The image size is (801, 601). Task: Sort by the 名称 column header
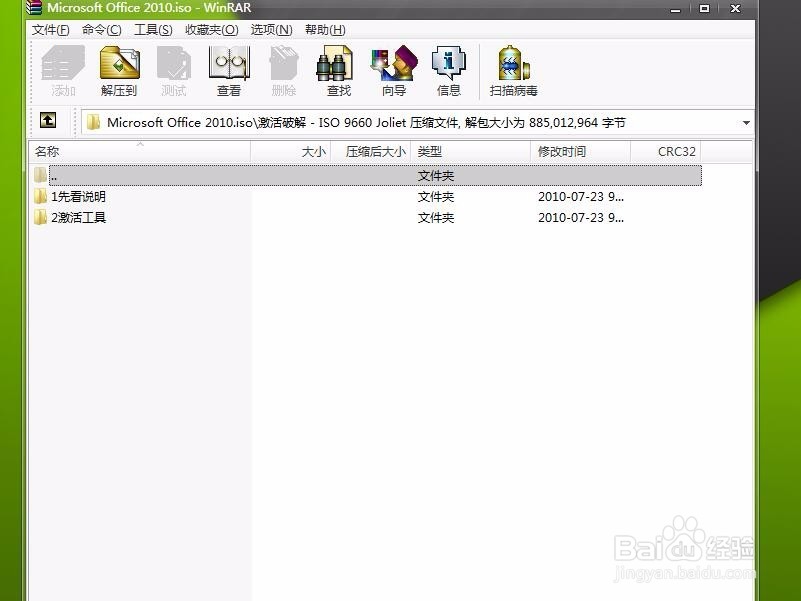click(x=139, y=152)
